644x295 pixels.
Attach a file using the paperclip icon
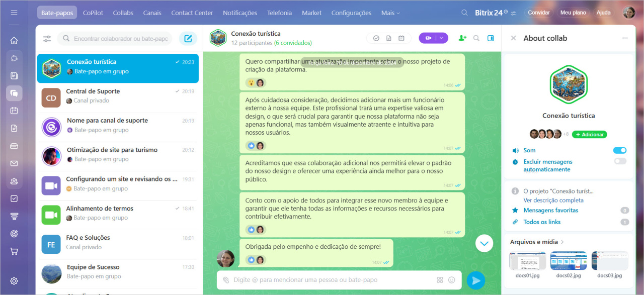(226, 280)
